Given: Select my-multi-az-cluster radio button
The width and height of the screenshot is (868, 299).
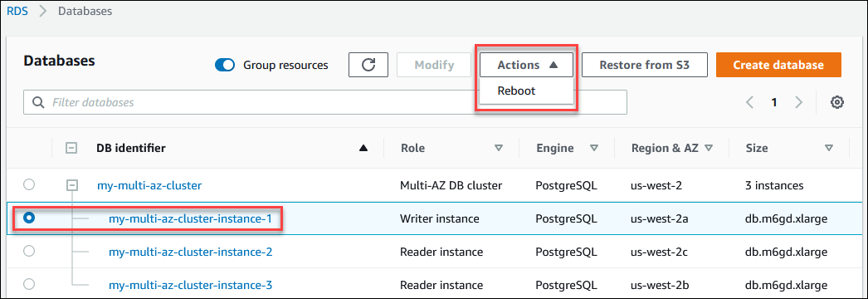Looking at the screenshot, I should (x=29, y=184).
